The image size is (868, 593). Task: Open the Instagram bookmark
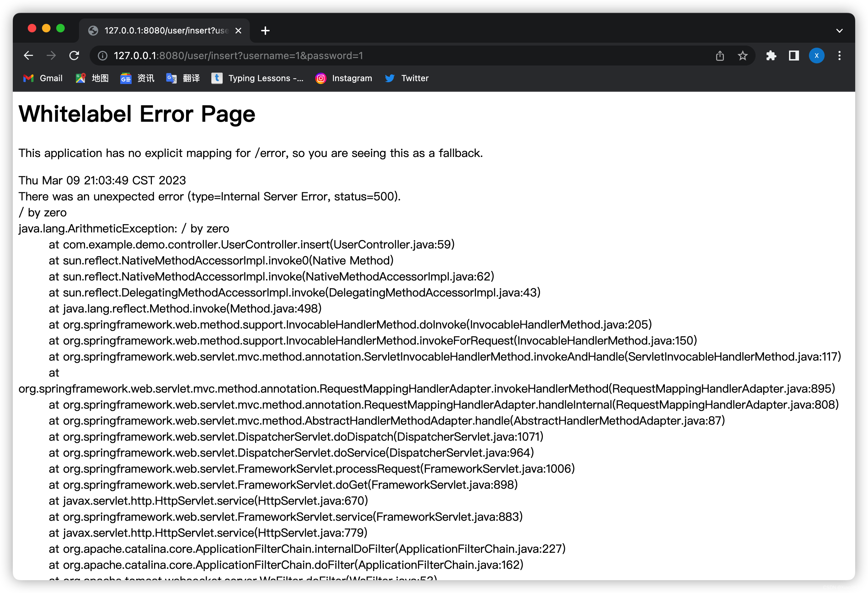[x=344, y=78]
